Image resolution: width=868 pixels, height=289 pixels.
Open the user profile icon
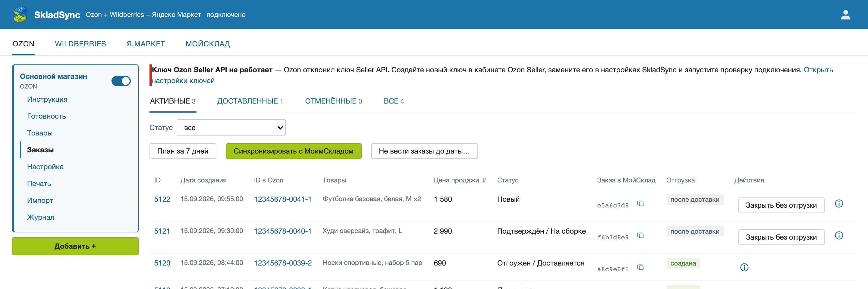pyautogui.click(x=845, y=14)
